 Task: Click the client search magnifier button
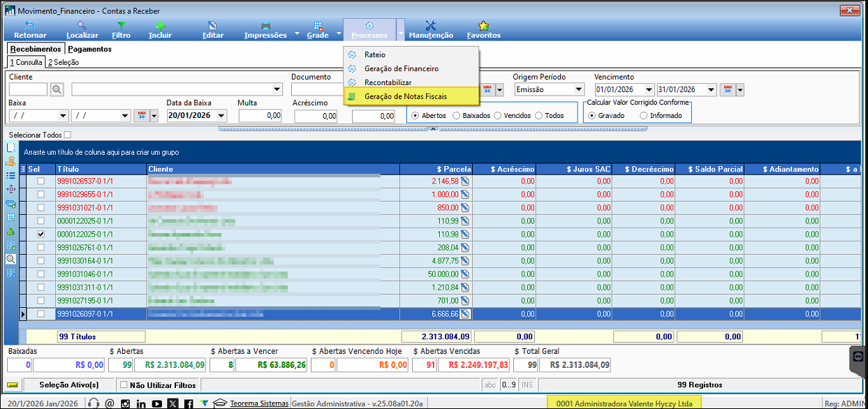click(57, 89)
